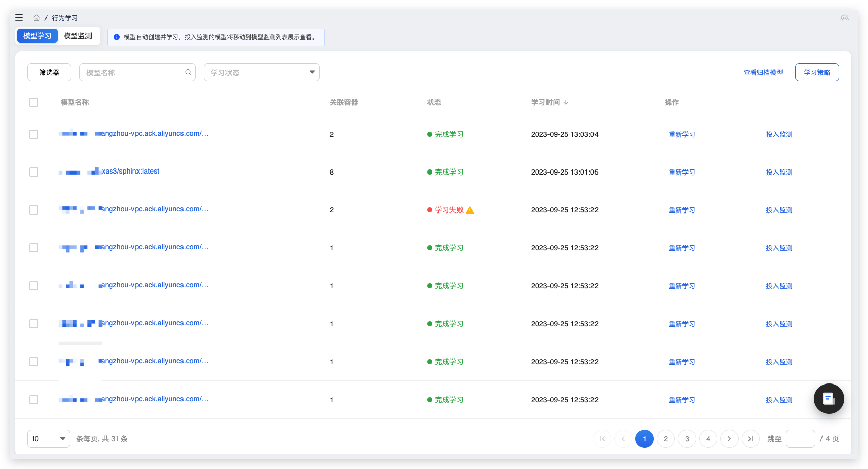
Task: Select the 模型学习 tab
Action: pos(37,36)
